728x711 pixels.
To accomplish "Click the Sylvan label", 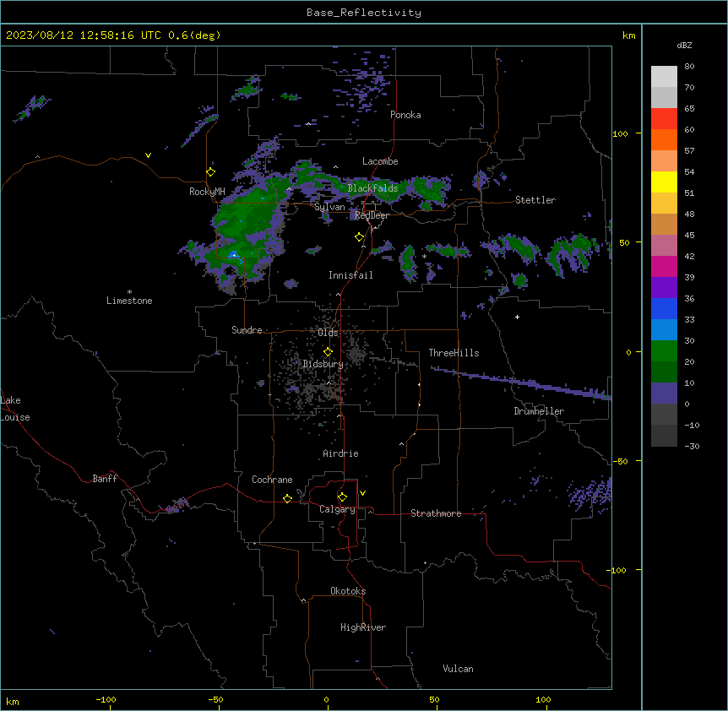I will tap(329, 207).
